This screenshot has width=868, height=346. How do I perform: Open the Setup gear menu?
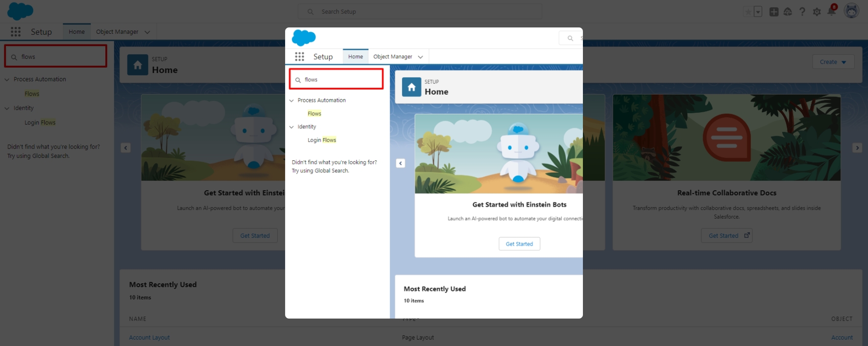(817, 12)
